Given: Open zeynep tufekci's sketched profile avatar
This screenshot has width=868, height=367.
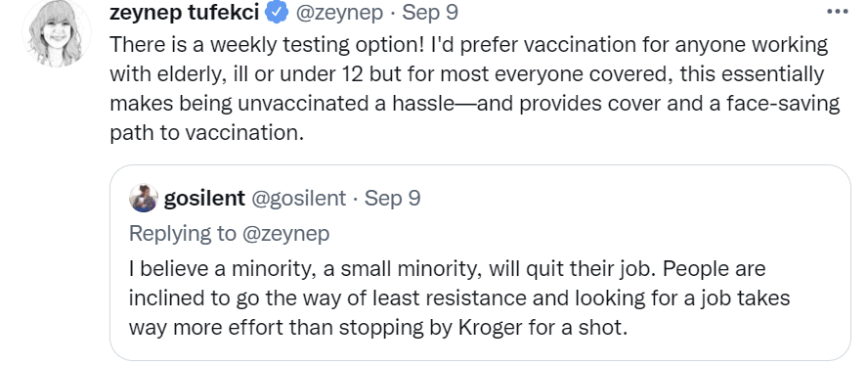Looking at the screenshot, I should tap(56, 32).
